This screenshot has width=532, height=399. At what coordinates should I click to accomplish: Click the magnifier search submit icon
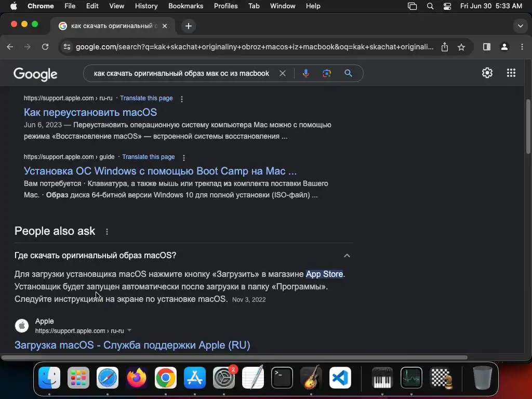tap(348, 73)
